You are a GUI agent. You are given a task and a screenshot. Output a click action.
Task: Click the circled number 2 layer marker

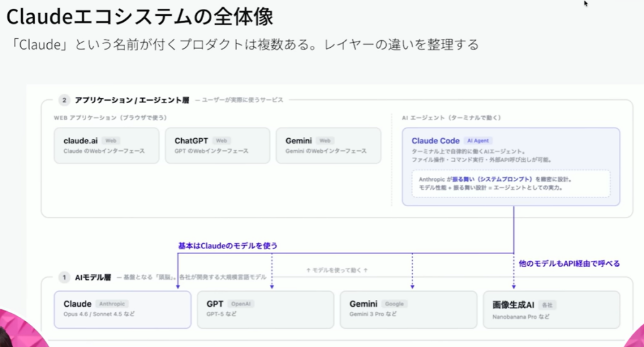click(64, 100)
